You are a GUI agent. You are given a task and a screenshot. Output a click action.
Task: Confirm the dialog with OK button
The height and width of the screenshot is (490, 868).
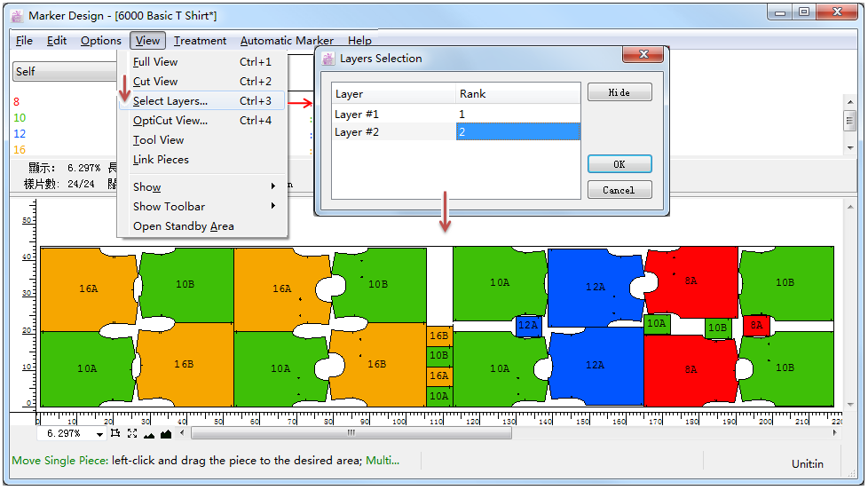pos(619,164)
